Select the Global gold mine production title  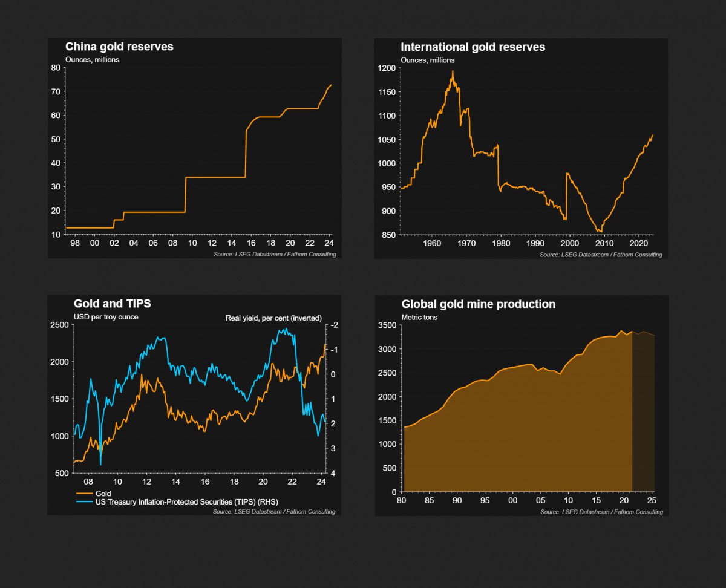coord(478,304)
